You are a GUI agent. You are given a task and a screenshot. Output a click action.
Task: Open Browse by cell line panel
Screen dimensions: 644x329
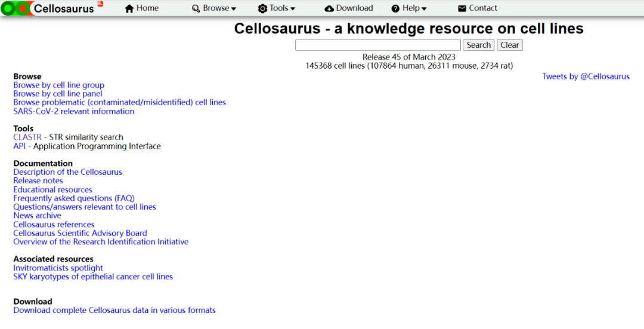58,94
